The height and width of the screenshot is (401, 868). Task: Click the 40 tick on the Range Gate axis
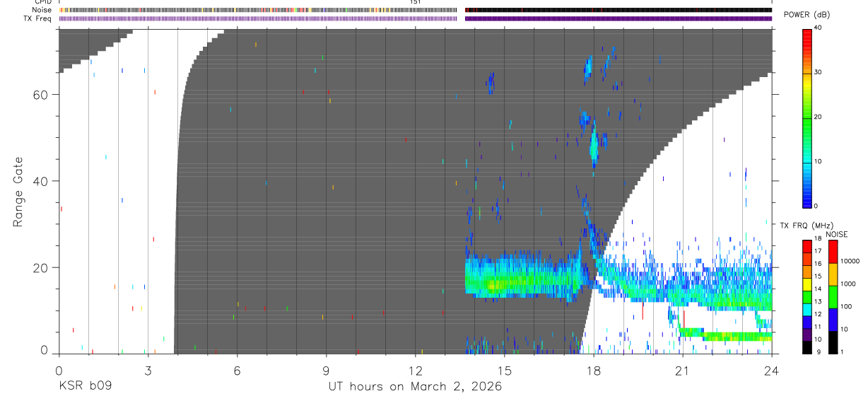(41, 181)
